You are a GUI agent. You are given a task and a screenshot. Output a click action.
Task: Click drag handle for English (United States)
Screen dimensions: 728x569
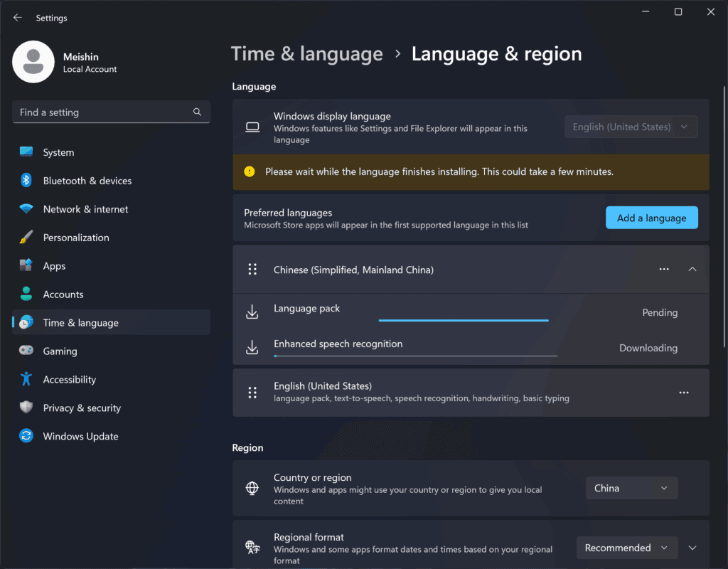(x=252, y=393)
